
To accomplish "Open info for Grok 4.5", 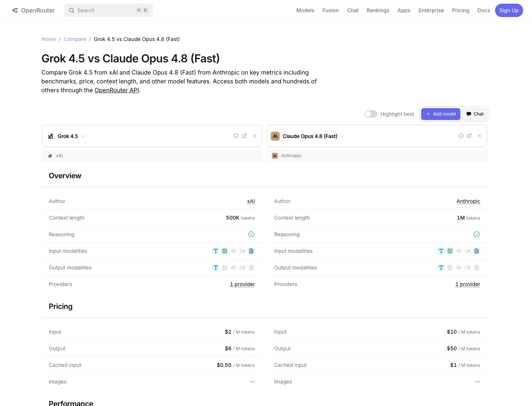I will pyautogui.click(x=236, y=136).
